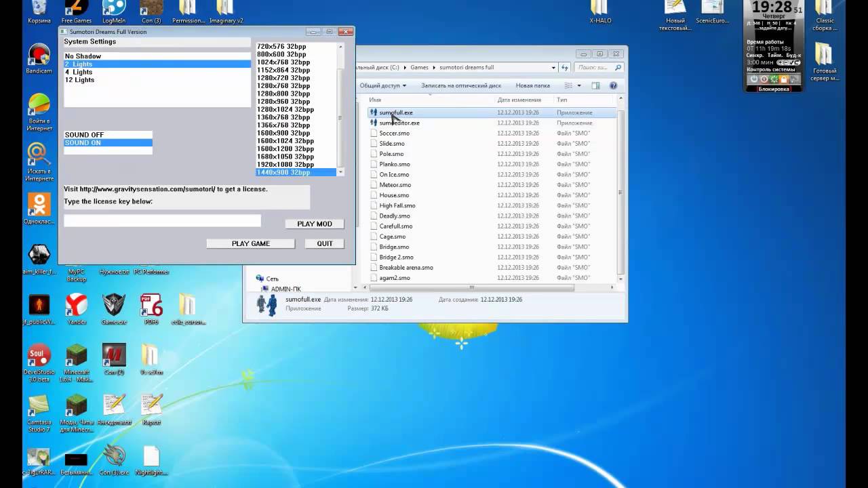Viewport: 868px width, 488px height.
Task: Select the 1440x900 32bpp resolution
Action: (x=296, y=172)
